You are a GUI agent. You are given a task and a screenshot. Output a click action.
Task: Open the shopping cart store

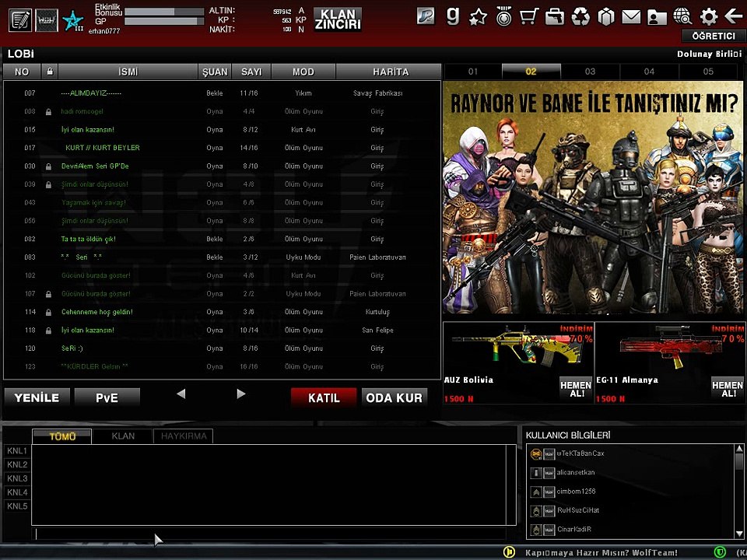(529, 16)
